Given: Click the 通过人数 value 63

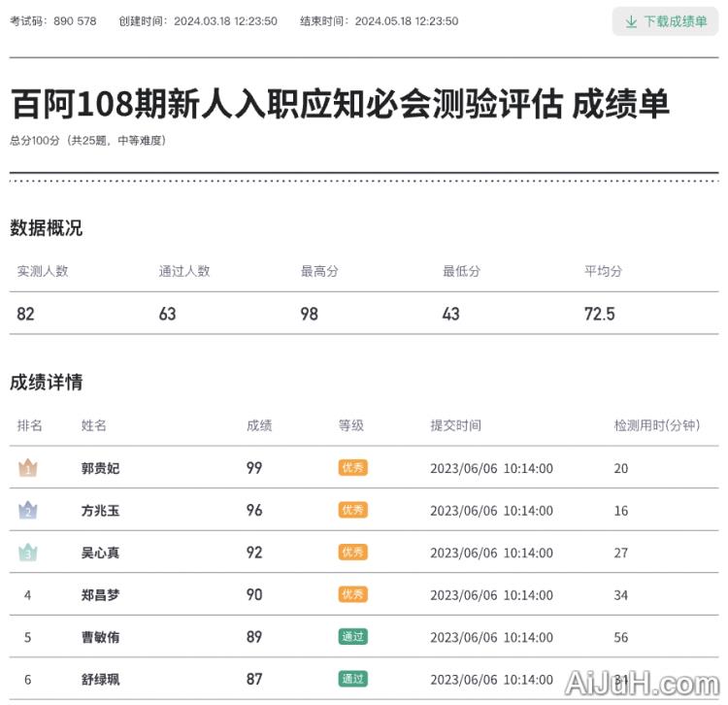Looking at the screenshot, I should pos(168,314).
